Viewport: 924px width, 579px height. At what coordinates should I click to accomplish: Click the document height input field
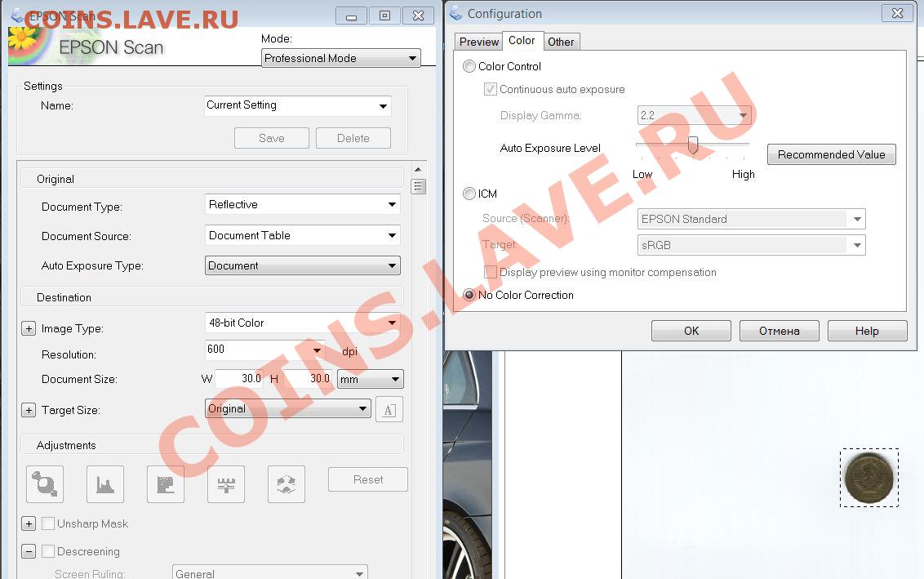308,379
